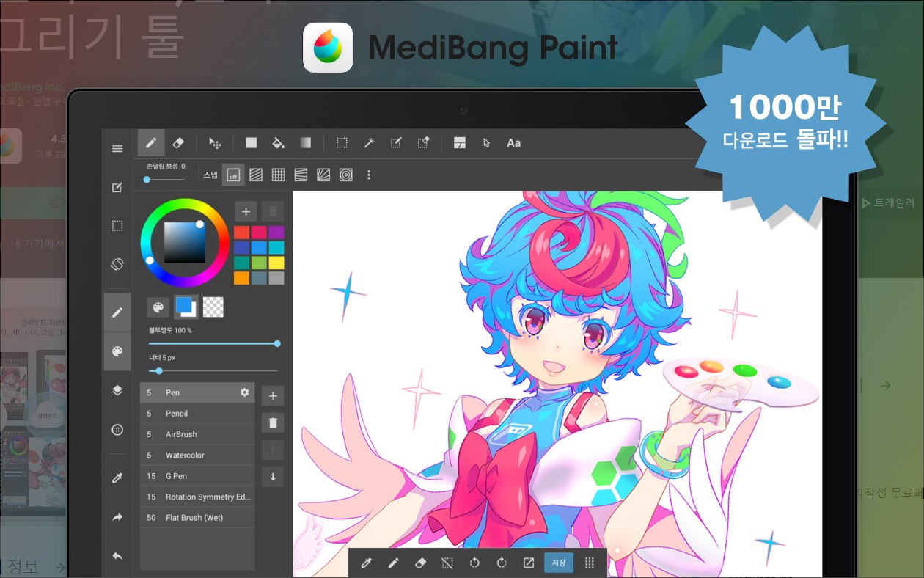Pick the red palette swatch
This screenshot has width=924, height=578.
coord(242,233)
